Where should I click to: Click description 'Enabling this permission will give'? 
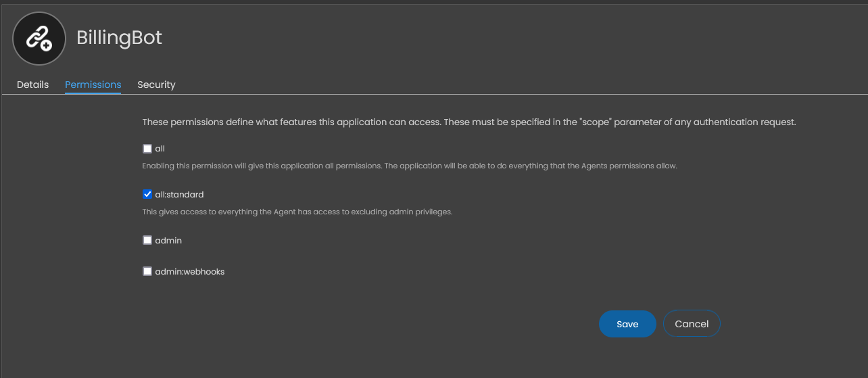(410, 166)
